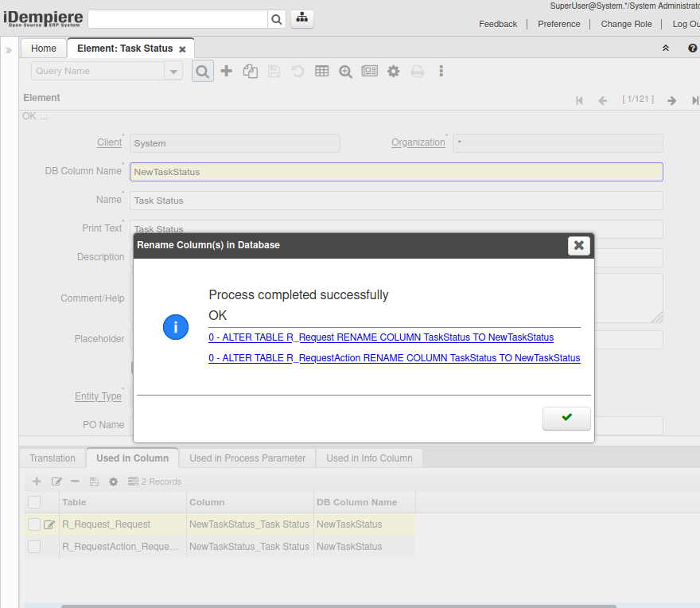Switch to the Used in Process Parameter tab
The width and height of the screenshot is (700, 608).
(247, 458)
